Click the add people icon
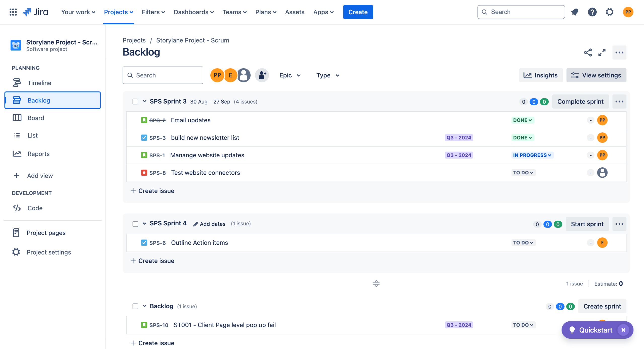 262,75
